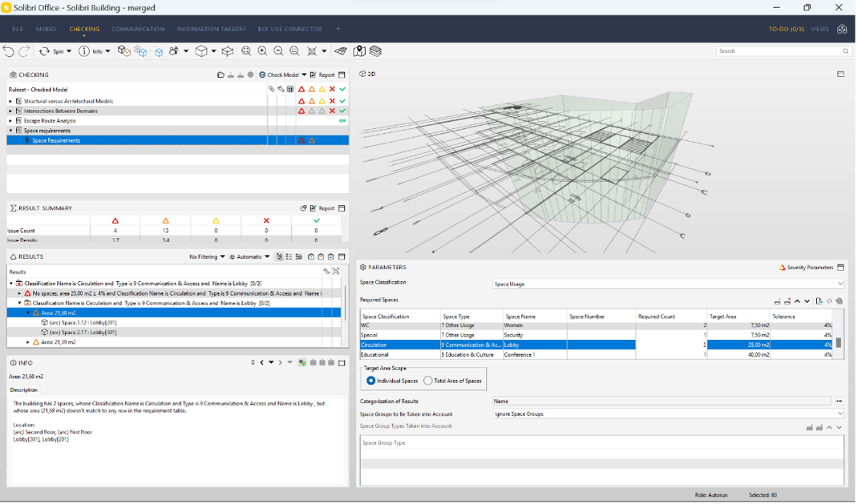The image size is (858, 504).
Task: Click the ellipsis button beside Categorization Name field
Action: pyautogui.click(x=840, y=401)
